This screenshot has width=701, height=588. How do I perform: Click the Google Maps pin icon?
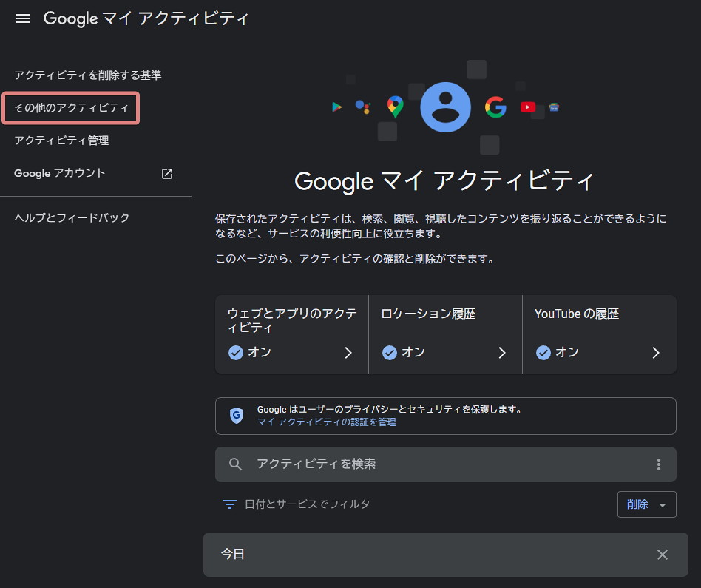[x=395, y=107]
